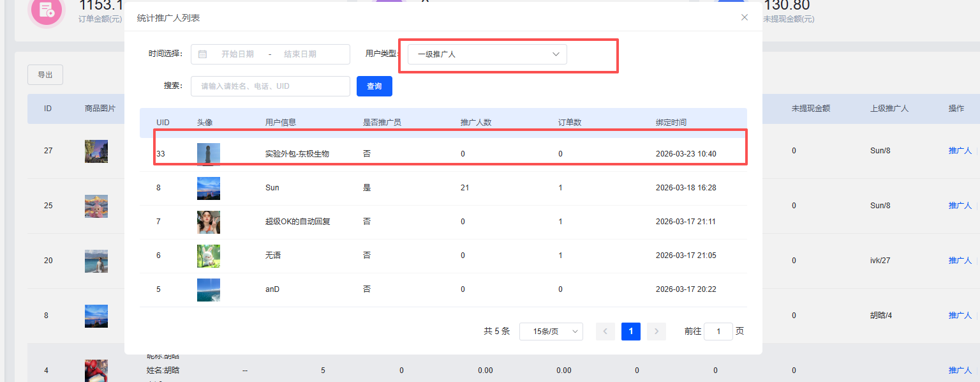Open the 用户类型 dropdown showing 一级推广人
The width and height of the screenshot is (980, 382).
click(487, 54)
